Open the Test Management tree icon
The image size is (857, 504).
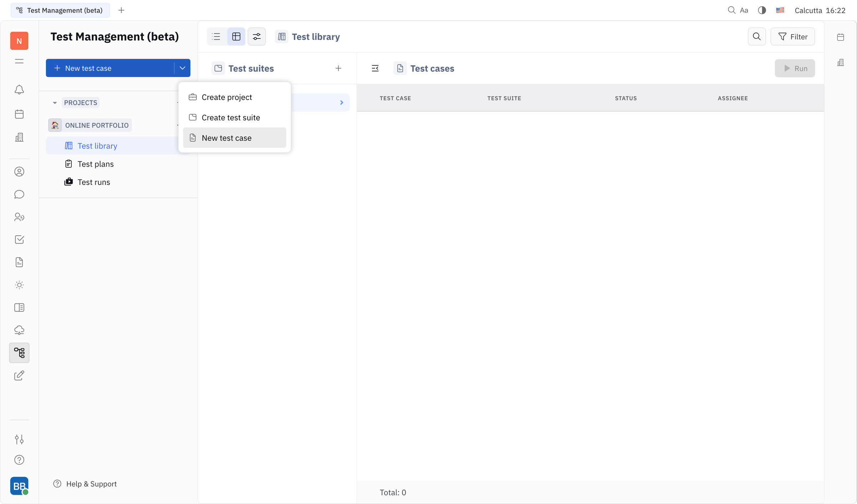[19, 353]
